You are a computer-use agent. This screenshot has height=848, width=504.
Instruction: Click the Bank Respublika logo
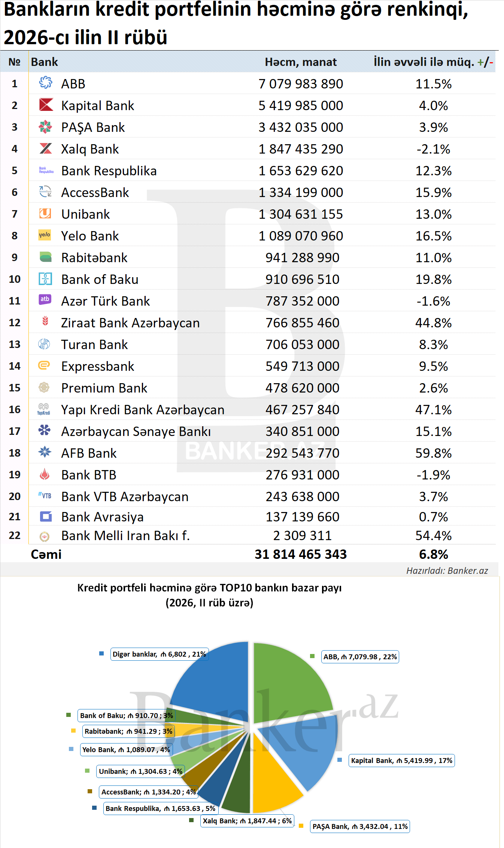pyautogui.click(x=46, y=170)
